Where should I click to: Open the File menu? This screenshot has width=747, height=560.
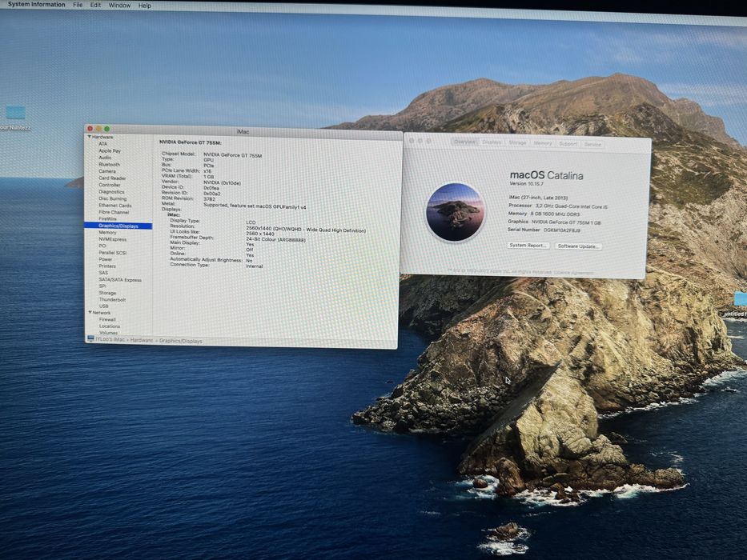(78, 5)
